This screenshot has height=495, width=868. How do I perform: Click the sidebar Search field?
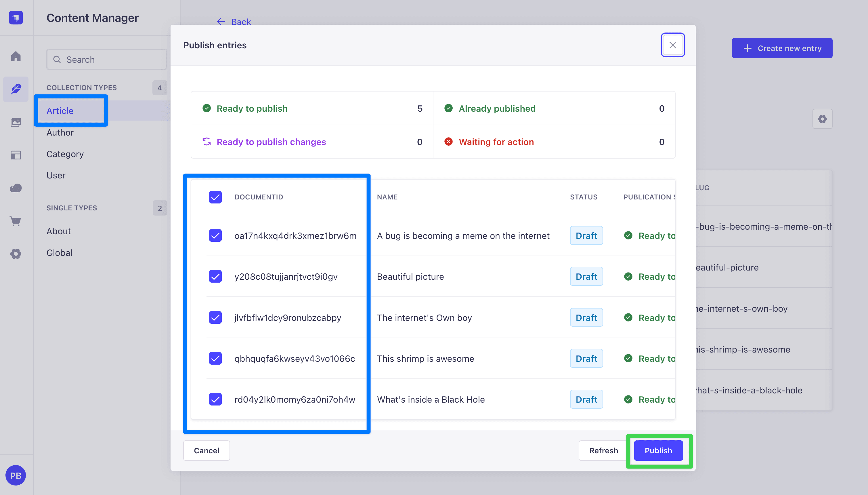coord(107,60)
